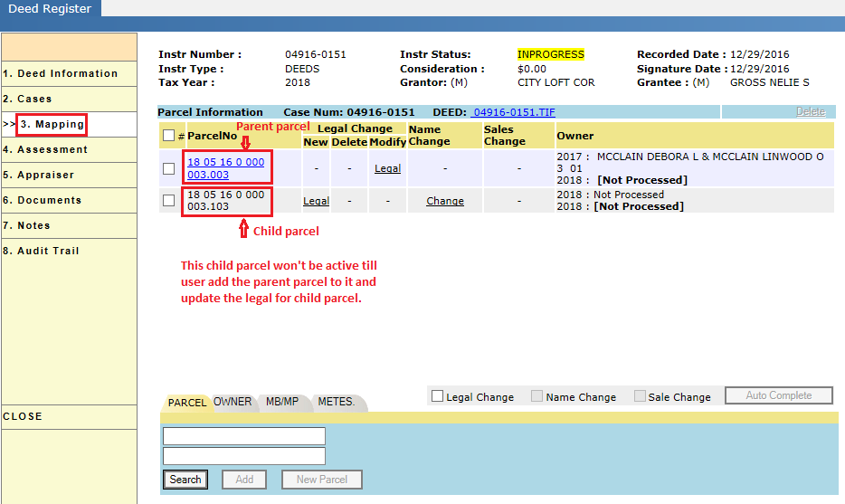Image resolution: width=845 pixels, height=504 pixels.
Task: Focus the first parcel search input field
Action: [x=244, y=436]
